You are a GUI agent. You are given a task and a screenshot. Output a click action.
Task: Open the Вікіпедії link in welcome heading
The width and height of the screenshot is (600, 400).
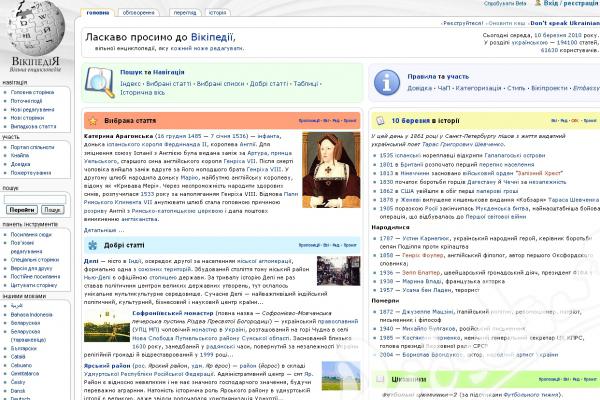point(212,38)
